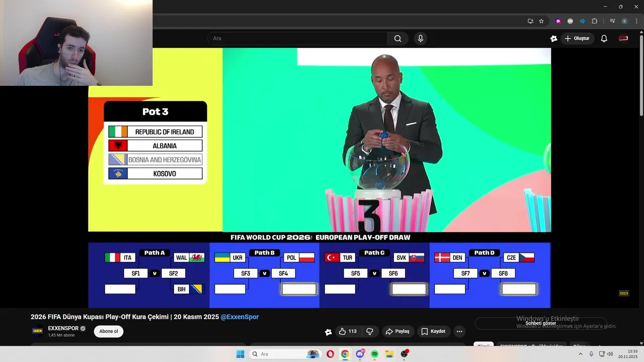Click the tray microphone icon
Viewport: 644px width, 362px height.
pos(591,354)
